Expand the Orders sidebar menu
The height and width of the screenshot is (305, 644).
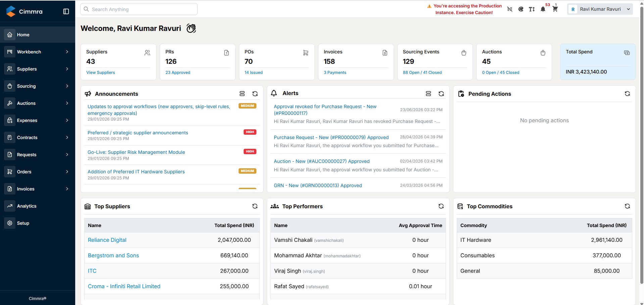point(38,172)
